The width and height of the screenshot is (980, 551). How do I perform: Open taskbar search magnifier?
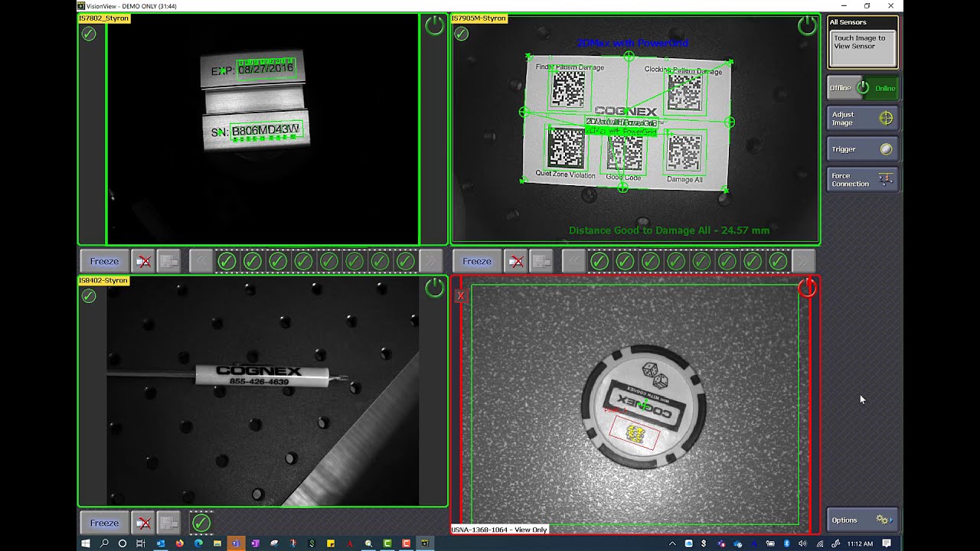[104, 543]
